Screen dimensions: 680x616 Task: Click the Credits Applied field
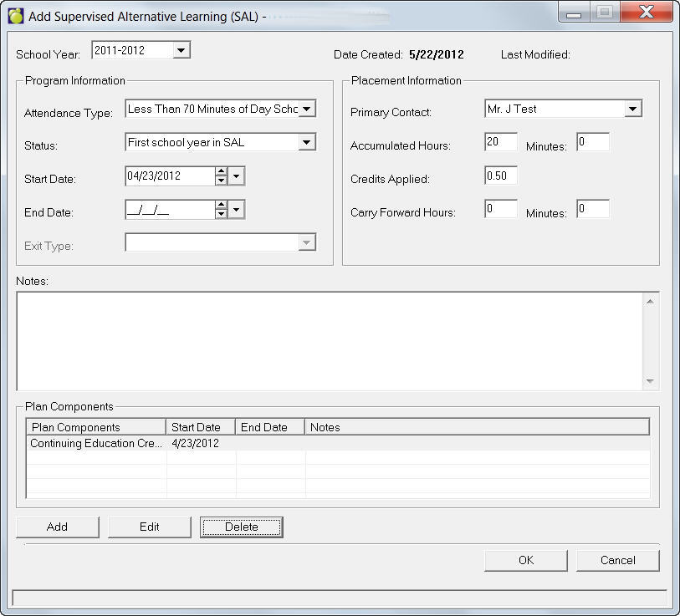point(500,176)
